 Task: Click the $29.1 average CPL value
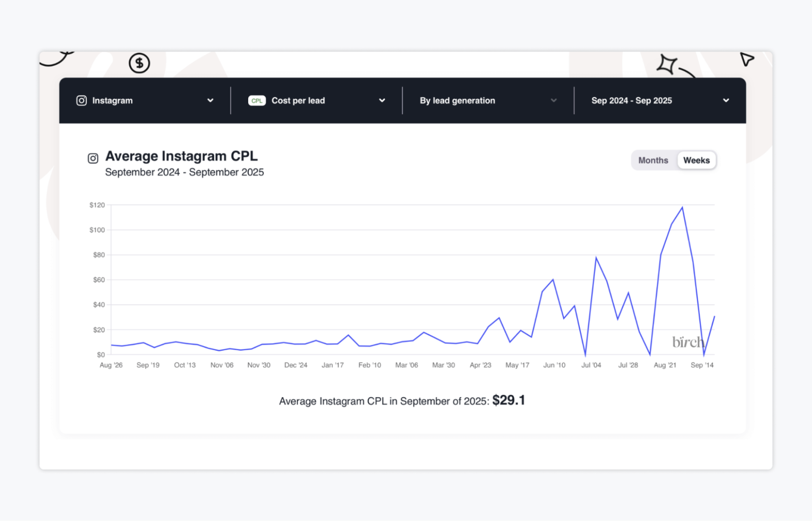point(509,400)
